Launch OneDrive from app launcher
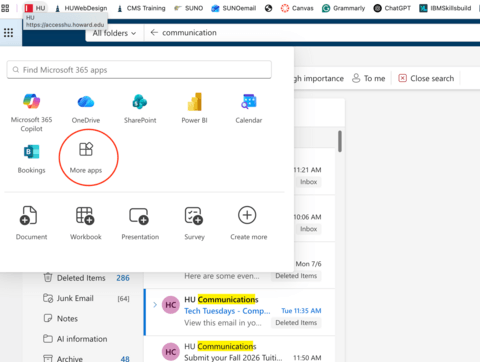This screenshot has width=480, height=362. tap(86, 108)
